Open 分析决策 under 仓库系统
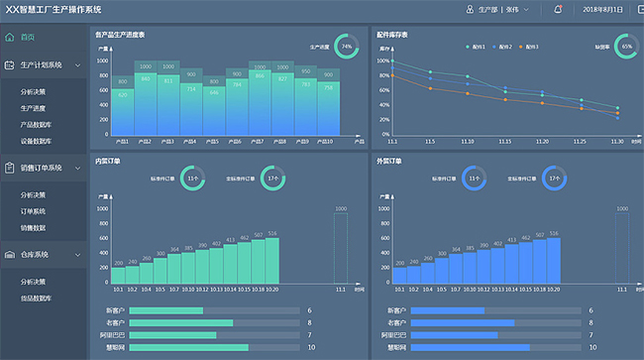The height and width of the screenshot is (360, 644). (x=33, y=282)
